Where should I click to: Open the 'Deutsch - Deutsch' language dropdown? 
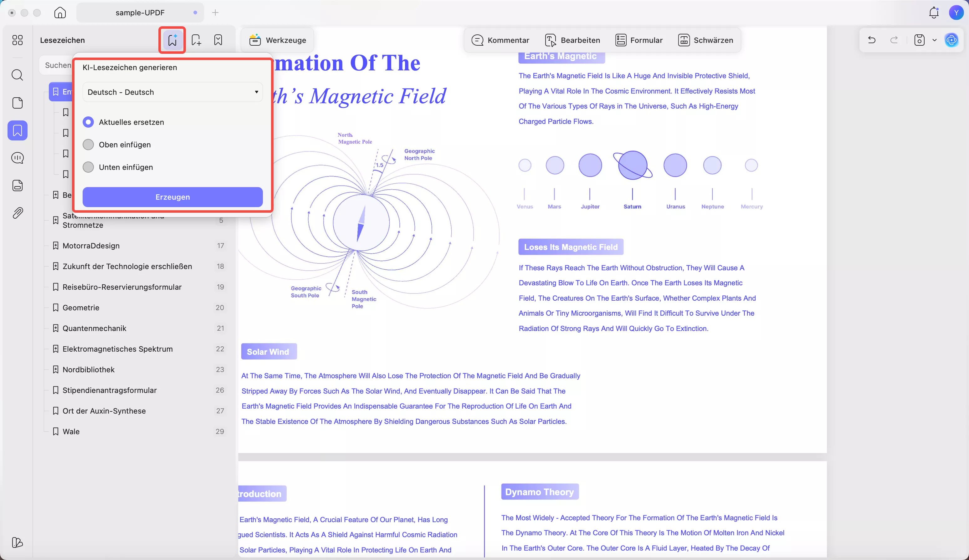pyautogui.click(x=173, y=92)
